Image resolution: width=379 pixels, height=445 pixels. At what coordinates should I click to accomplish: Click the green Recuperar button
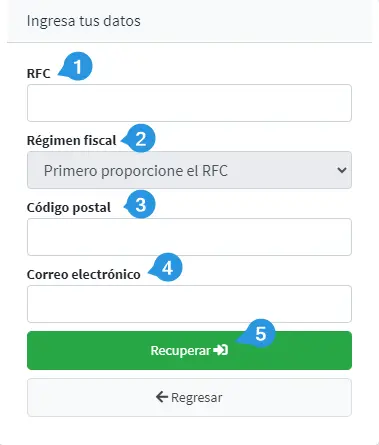[x=189, y=350]
